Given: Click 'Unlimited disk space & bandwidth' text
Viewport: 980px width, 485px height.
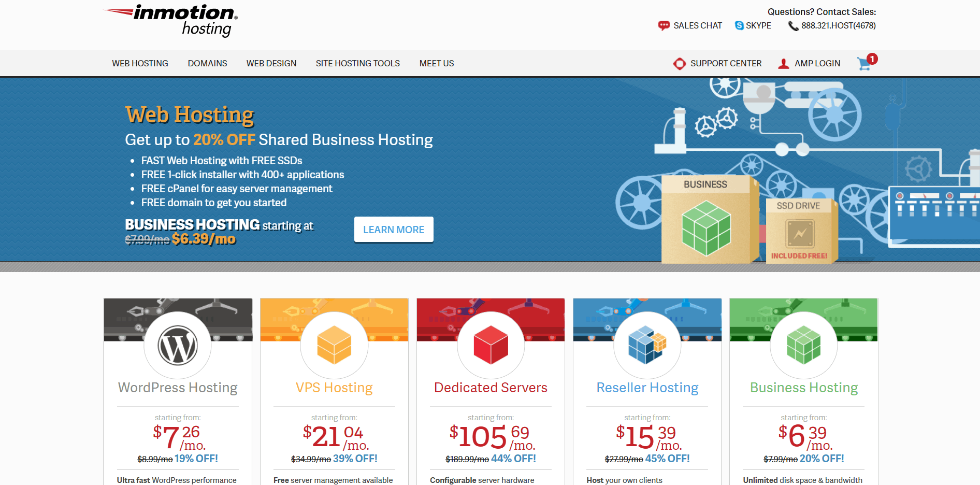Looking at the screenshot, I should (802, 480).
